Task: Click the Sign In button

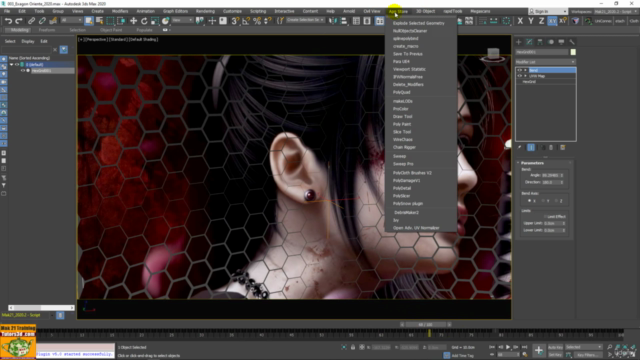Action: [x=548, y=11]
